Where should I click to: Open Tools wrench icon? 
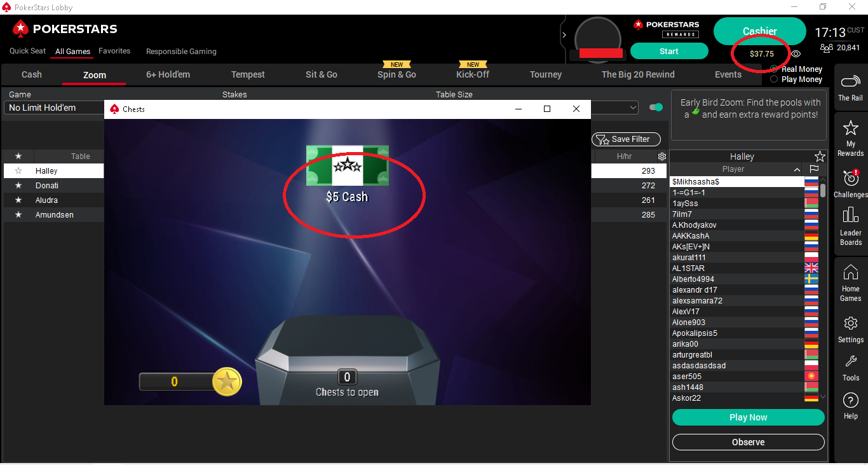click(850, 361)
